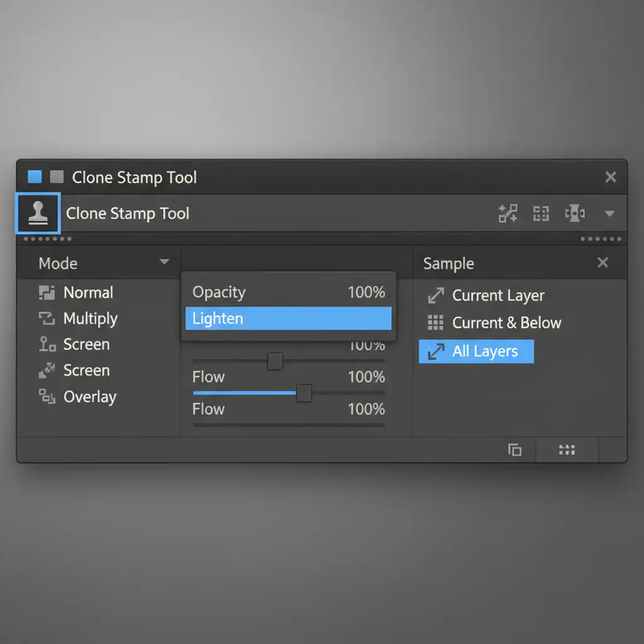Click the duplicate icon in bottom bar
Image resolution: width=644 pixels, height=644 pixels.
(x=514, y=450)
